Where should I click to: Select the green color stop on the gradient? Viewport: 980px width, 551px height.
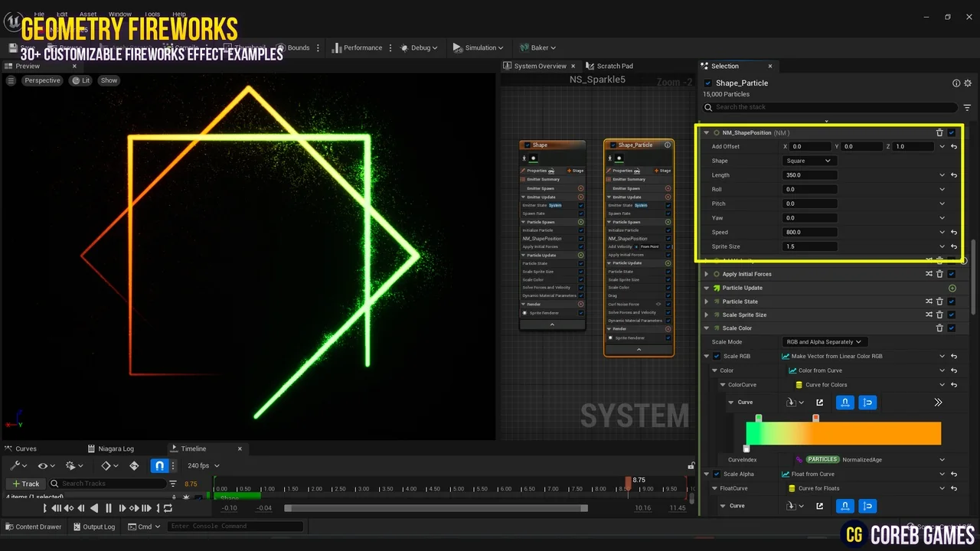click(x=758, y=417)
